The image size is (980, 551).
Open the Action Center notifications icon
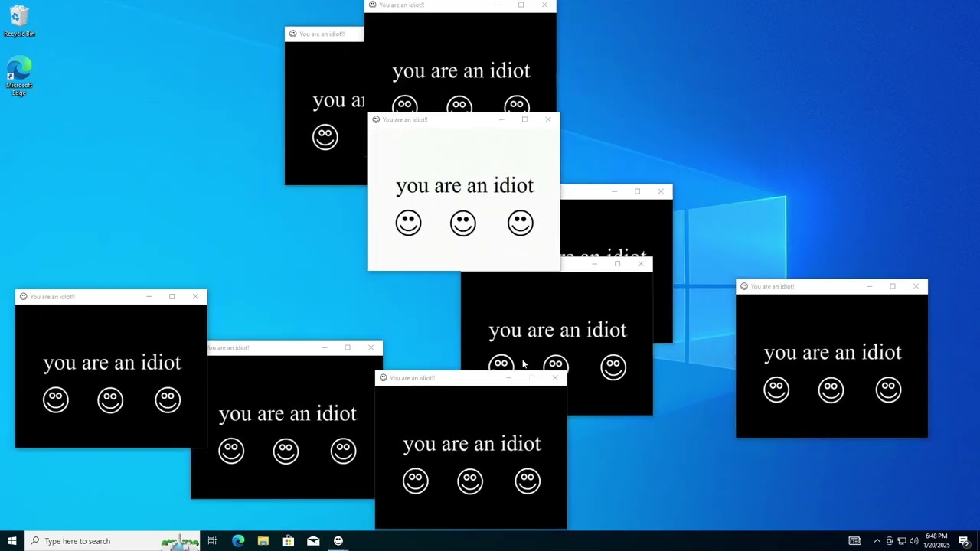965,541
